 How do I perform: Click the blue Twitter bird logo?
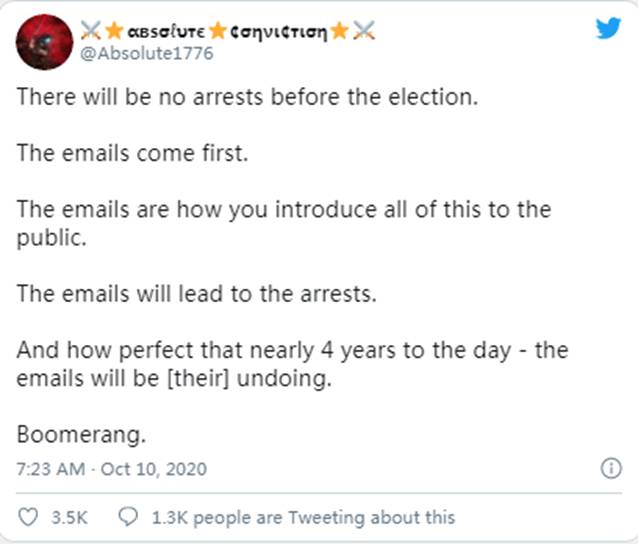[608, 28]
